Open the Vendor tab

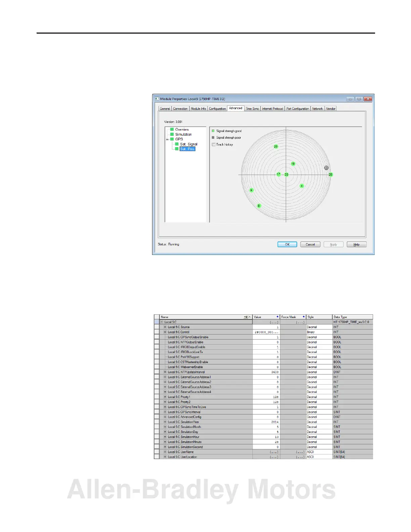coord(331,109)
